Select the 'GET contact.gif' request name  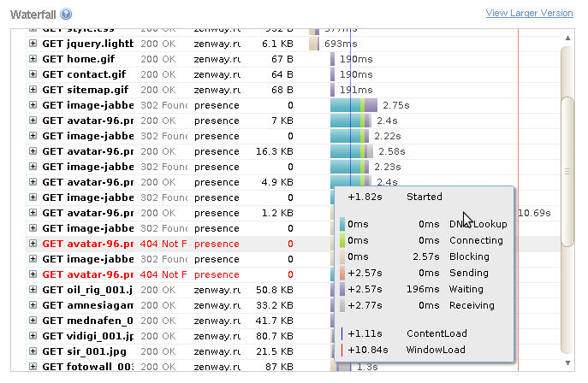tap(84, 74)
